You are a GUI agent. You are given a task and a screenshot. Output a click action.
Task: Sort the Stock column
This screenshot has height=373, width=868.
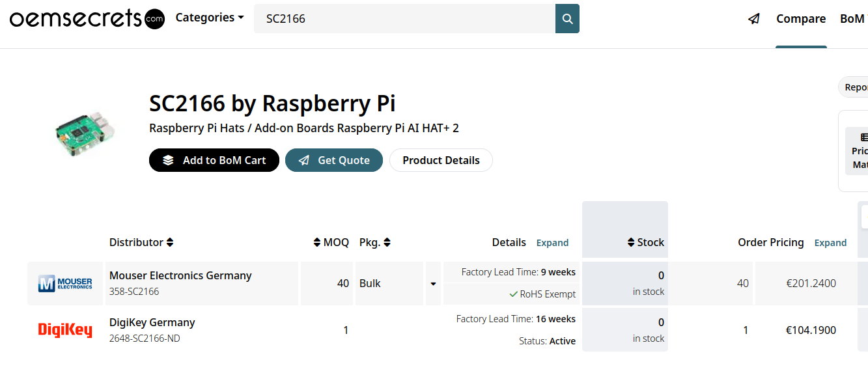(x=631, y=242)
